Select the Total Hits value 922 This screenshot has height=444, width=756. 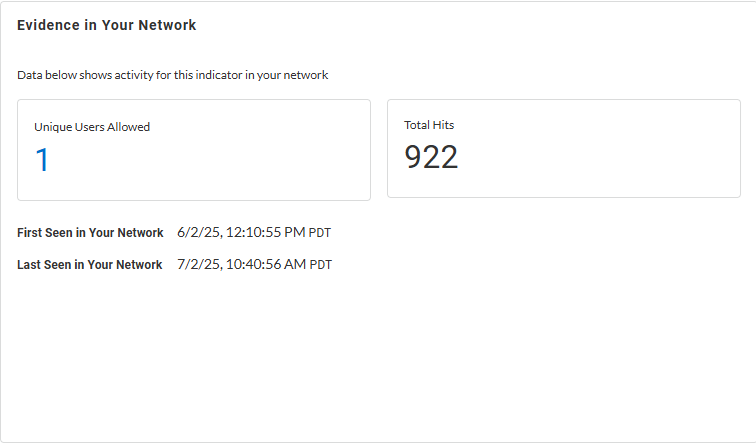click(x=431, y=157)
